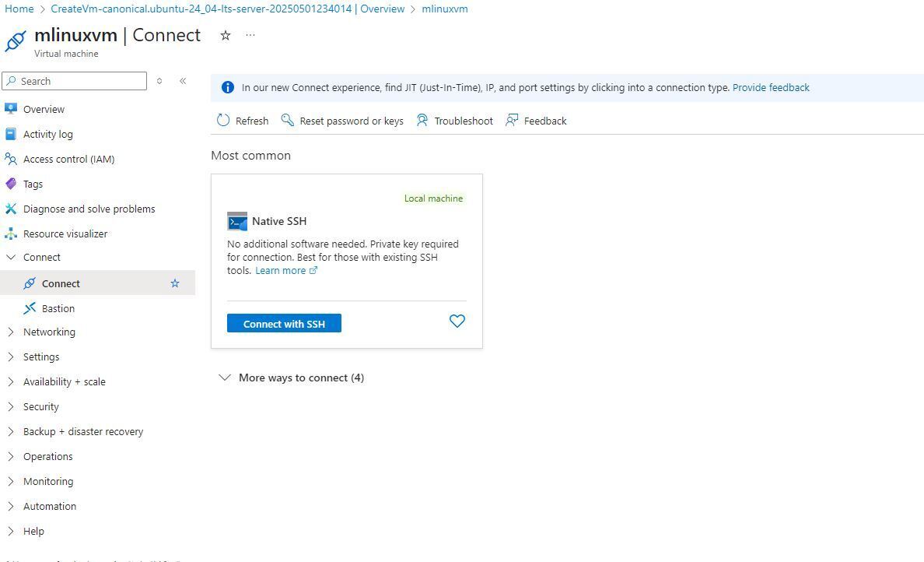924x562 pixels.
Task: Expand Backup + disaster recovery section
Action: coord(11,431)
